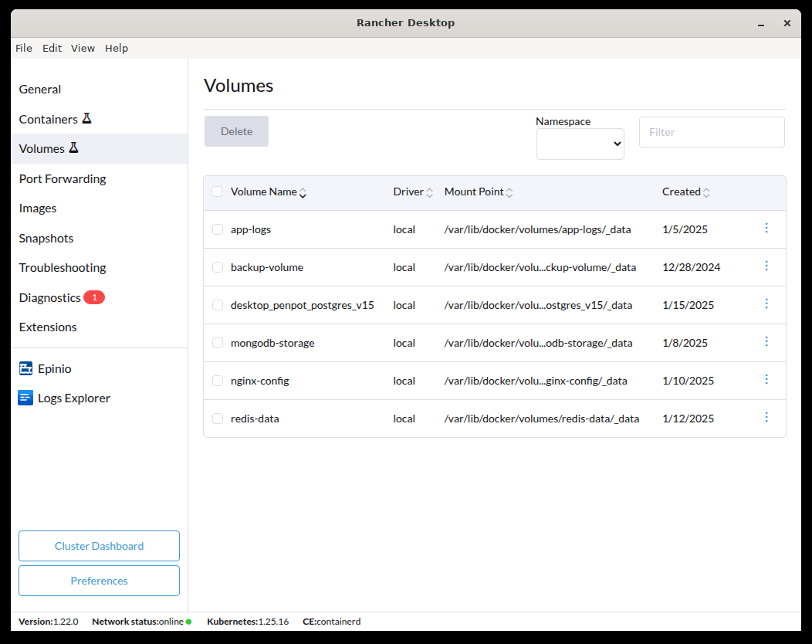Click the flask icon beside Volumes
Screen dimensions: 812x644
pyautogui.click(x=73, y=148)
